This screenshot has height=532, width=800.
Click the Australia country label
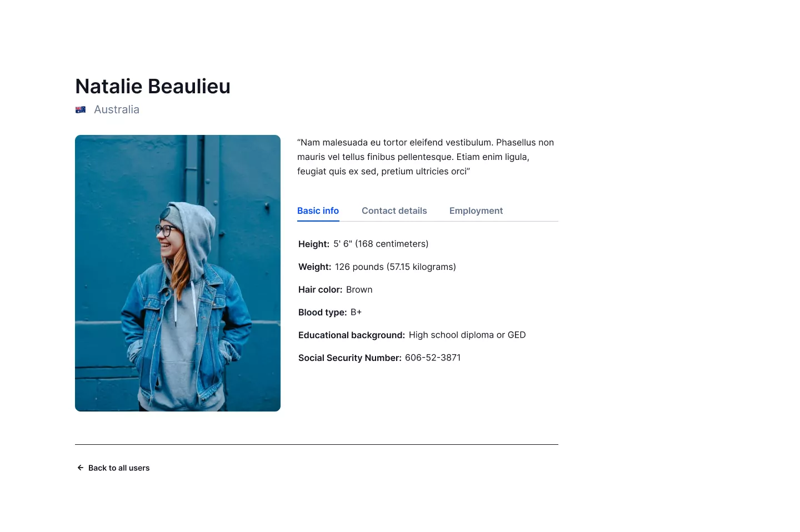117,109
